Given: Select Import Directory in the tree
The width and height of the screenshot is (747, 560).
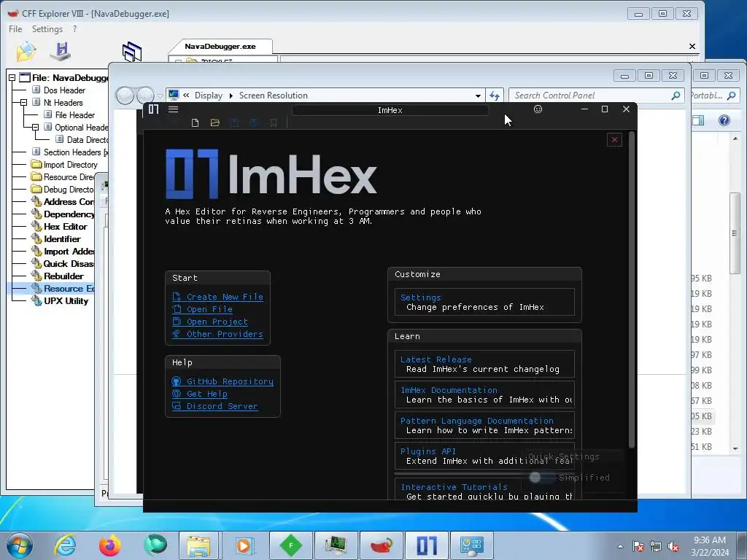Looking at the screenshot, I should click(x=71, y=164).
